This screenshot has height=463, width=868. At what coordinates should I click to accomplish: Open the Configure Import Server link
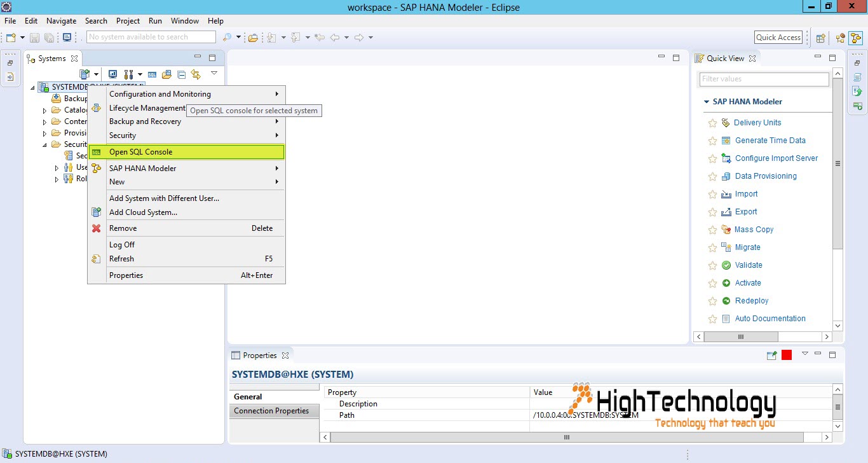(x=776, y=158)
